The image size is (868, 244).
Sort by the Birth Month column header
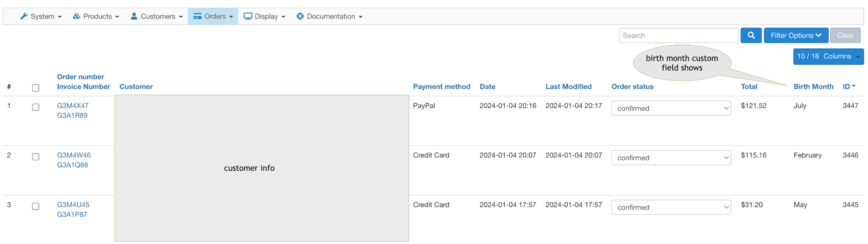(813, 86)
